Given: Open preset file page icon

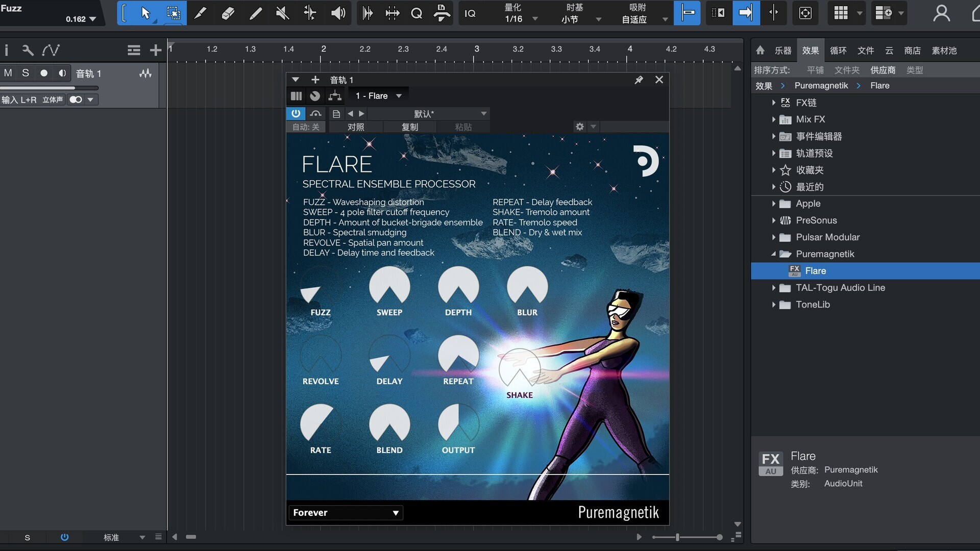Looking at the screenshot, I should 336,113.
